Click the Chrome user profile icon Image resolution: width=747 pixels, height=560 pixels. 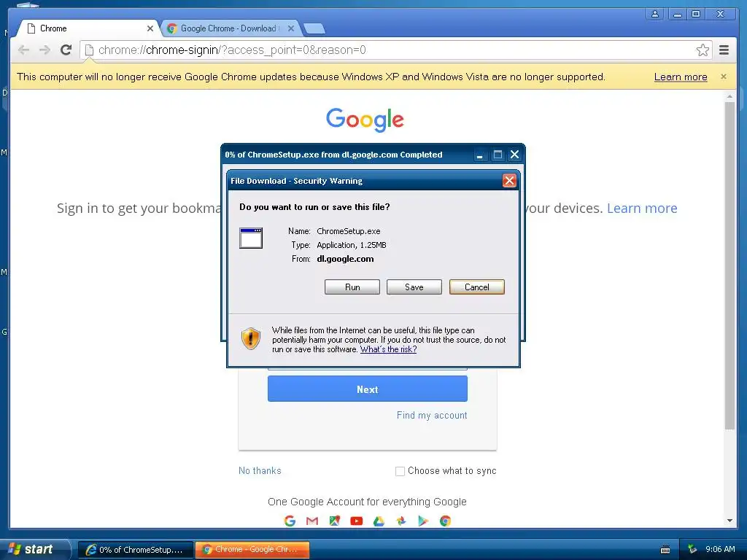click(x=655, y=14)
